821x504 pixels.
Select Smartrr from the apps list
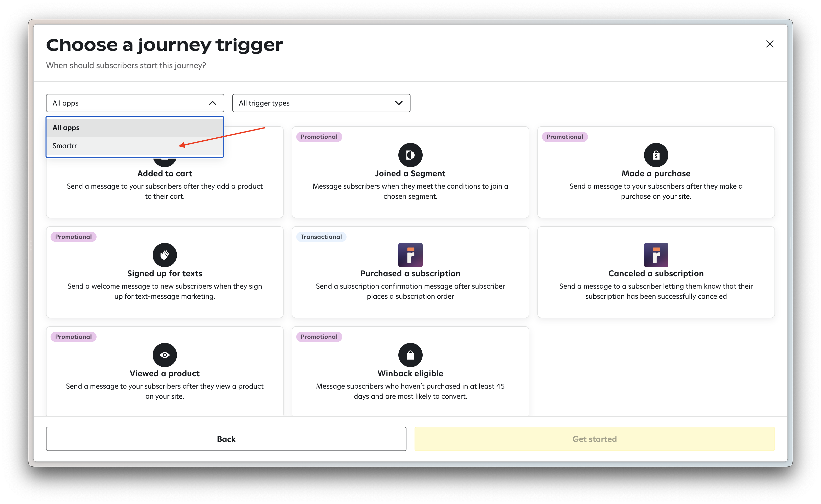(x=65, y=146)
